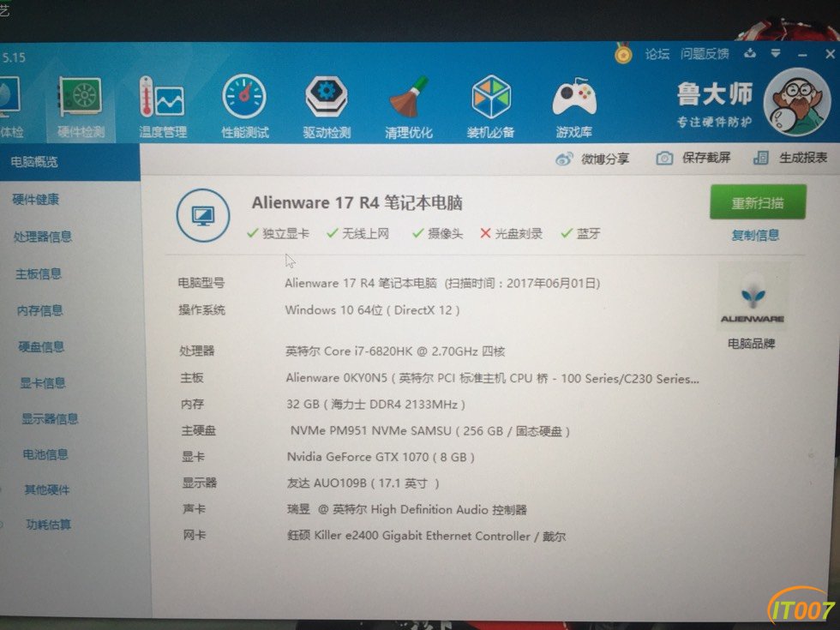840x630 pixels.
Task: Minimize the 鲁大师 window
Action: 802,54
